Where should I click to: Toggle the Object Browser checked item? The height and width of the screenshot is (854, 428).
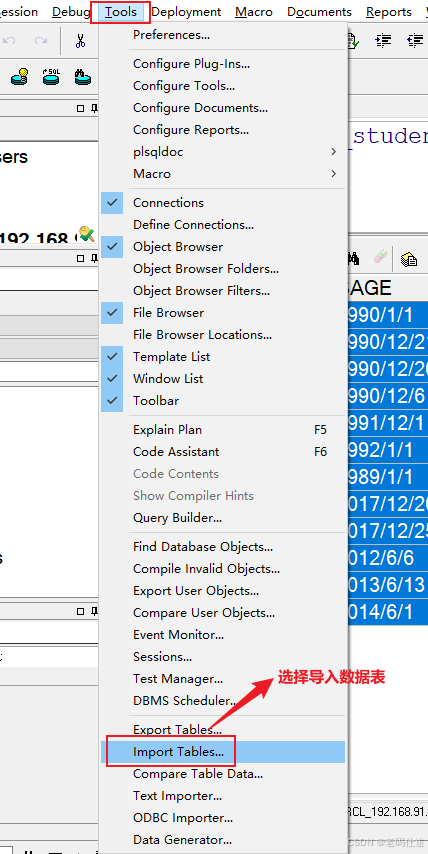[x=223, y=247]
